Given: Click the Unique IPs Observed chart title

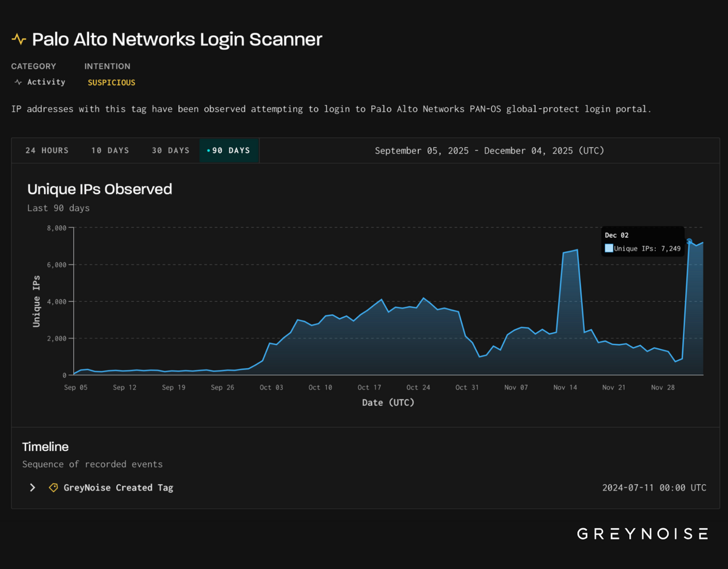Looking at the screenshot, I should 99,189.
